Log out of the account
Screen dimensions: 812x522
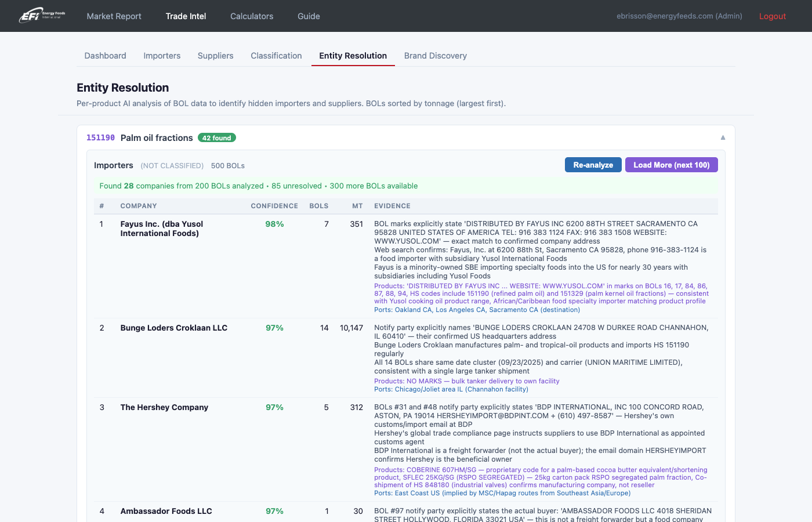tap(772, 16)
